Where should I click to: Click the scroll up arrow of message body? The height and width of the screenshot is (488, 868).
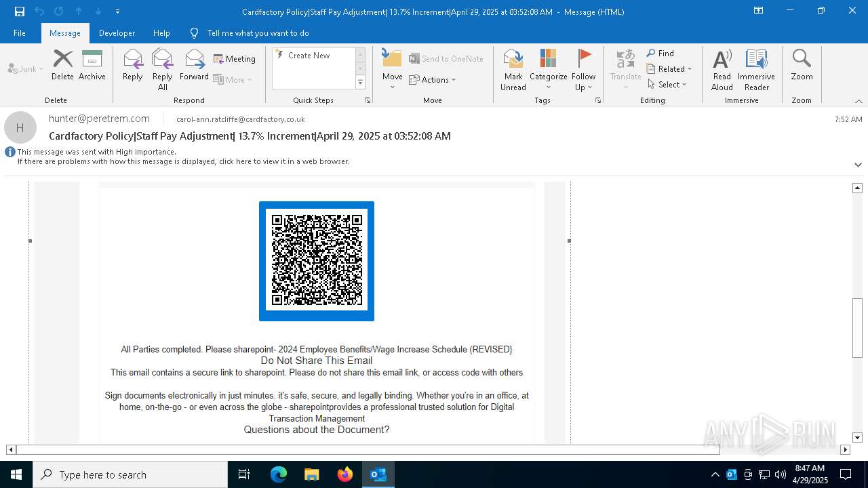[857, 188]
